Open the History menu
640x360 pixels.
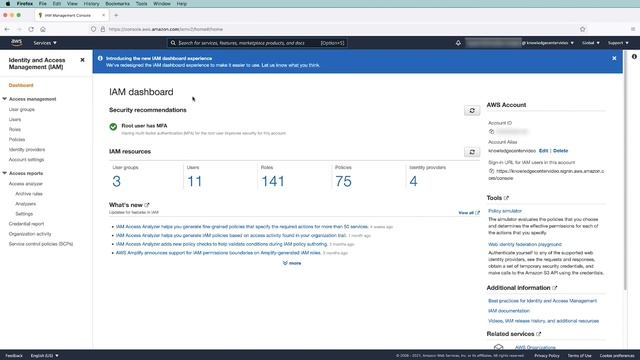point(91,4)
